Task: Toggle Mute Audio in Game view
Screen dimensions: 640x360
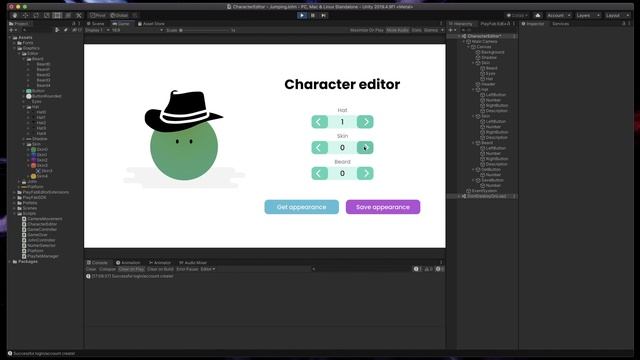Action: click(x=398, y=30)
